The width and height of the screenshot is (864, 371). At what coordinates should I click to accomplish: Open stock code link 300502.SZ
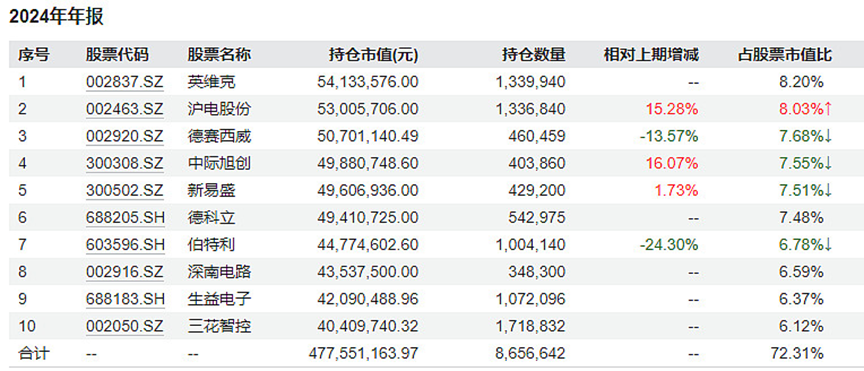[x=125, y=191]
